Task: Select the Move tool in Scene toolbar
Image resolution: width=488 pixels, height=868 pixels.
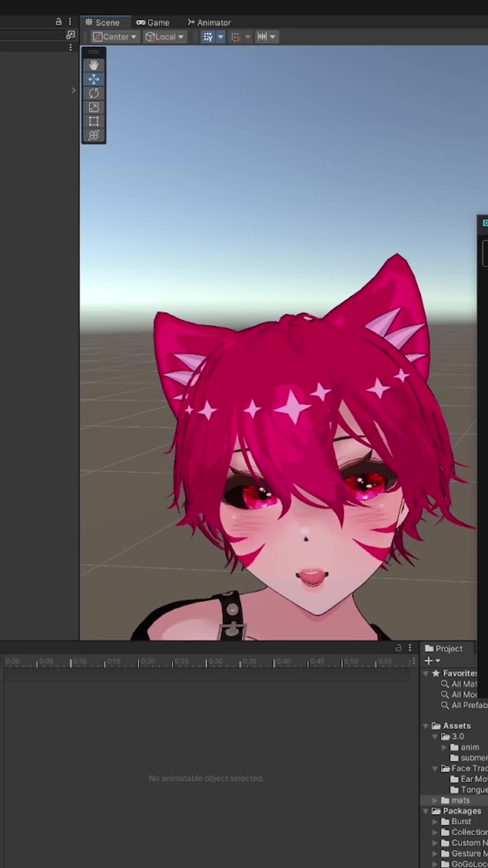Action: pos(94,79)
